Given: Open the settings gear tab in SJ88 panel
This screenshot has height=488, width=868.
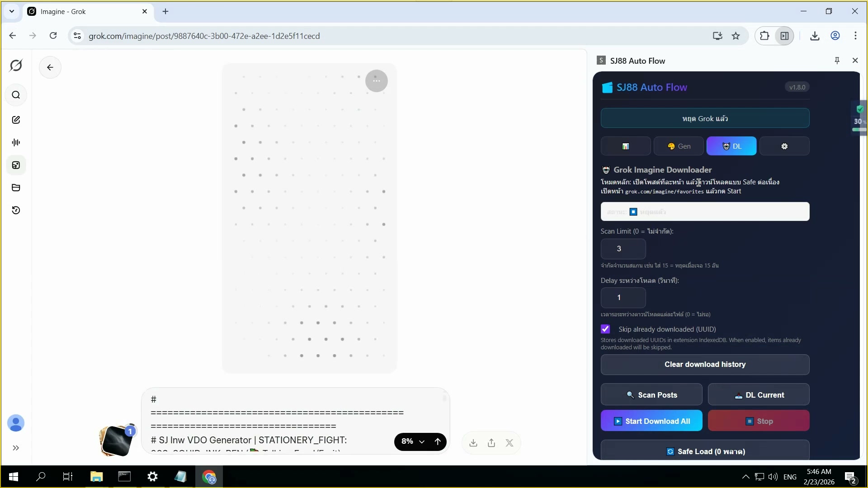Looking at the screenshot, I should tap(784, 146).
